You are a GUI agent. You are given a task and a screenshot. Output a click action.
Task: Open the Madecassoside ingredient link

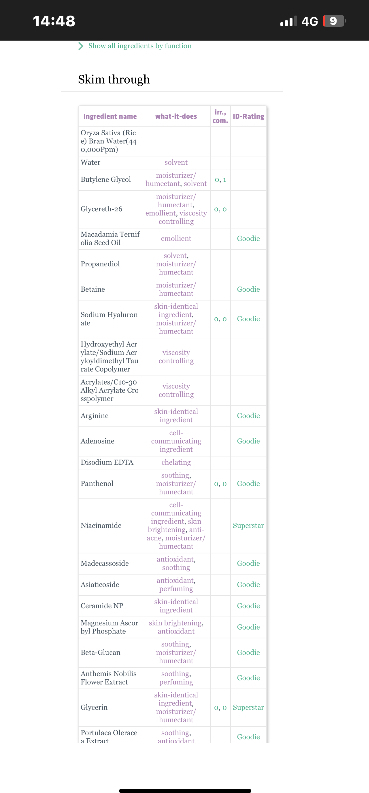point(104,563)
